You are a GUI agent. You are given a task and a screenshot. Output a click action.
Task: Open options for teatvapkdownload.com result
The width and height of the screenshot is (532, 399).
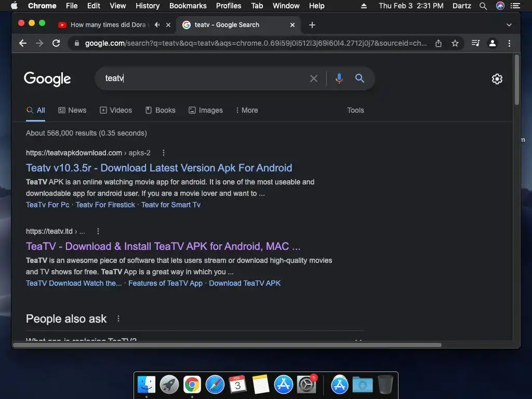[164, 153]
